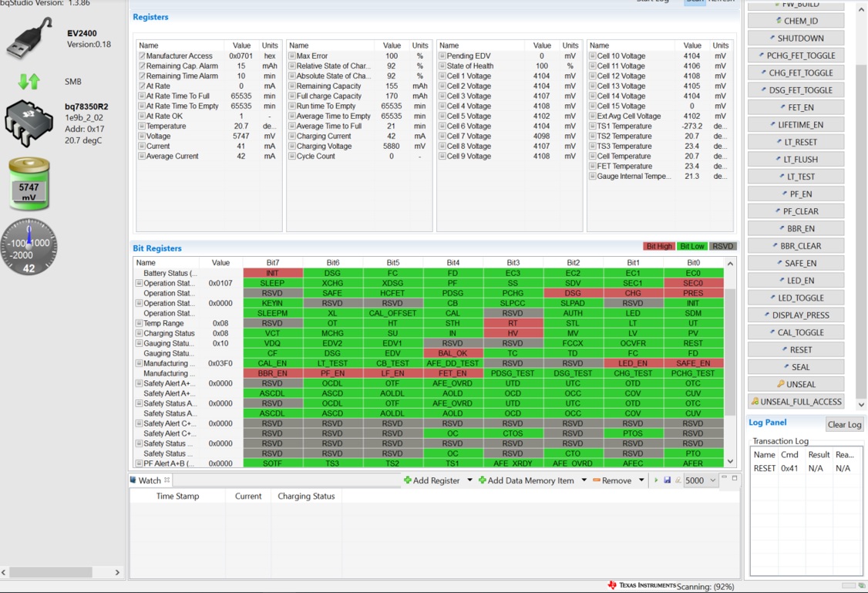Click the EV2400 USB adapter icon
The image size is (868, 593).
tap(30, 39)
